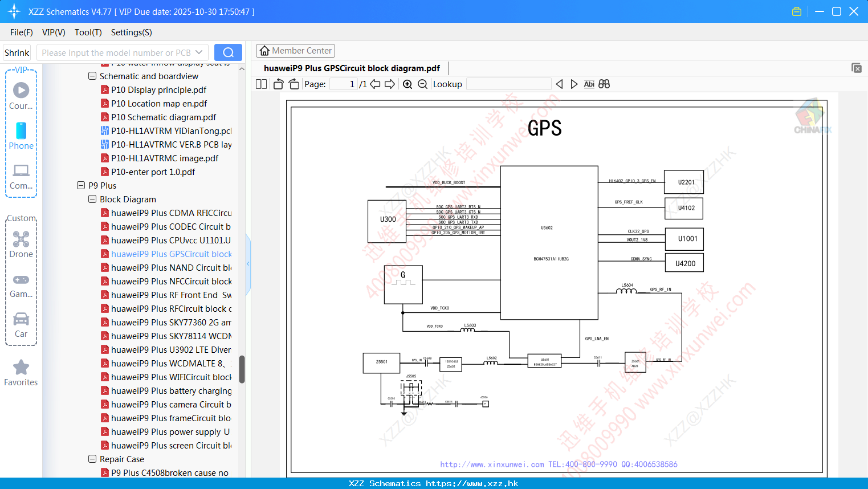This screenshot has width=868, height=489.
Task: Click the binoculars search icon
Action: (x=604, y=84)
